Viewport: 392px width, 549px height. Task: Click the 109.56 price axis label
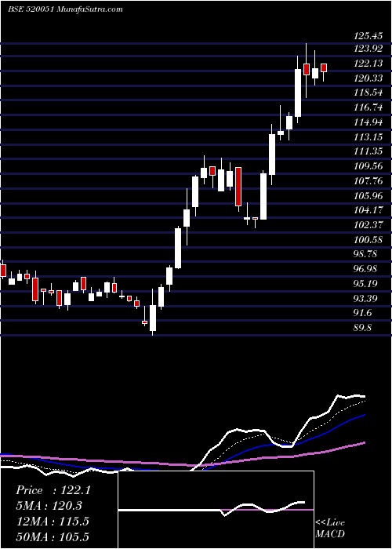coord(368,166)
